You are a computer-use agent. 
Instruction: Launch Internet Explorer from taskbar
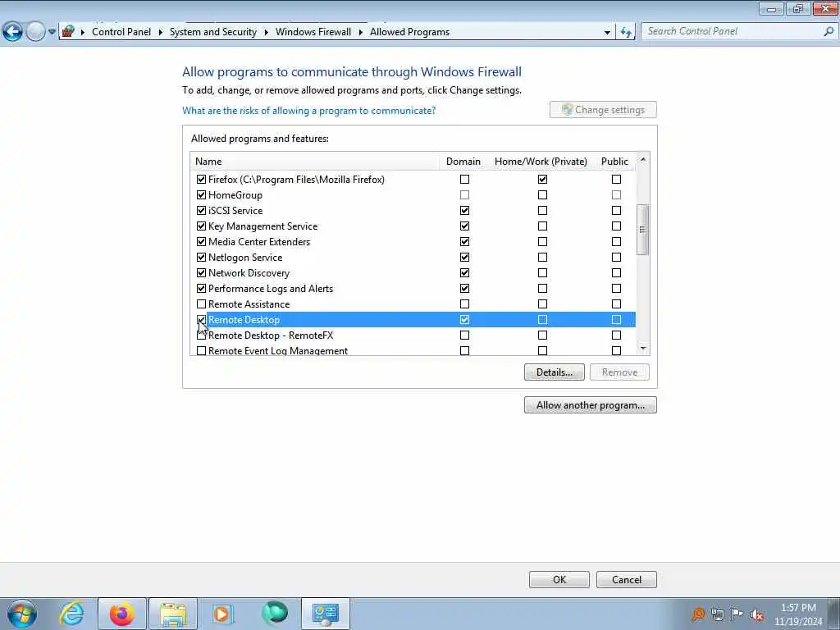[x=72, y=614]
